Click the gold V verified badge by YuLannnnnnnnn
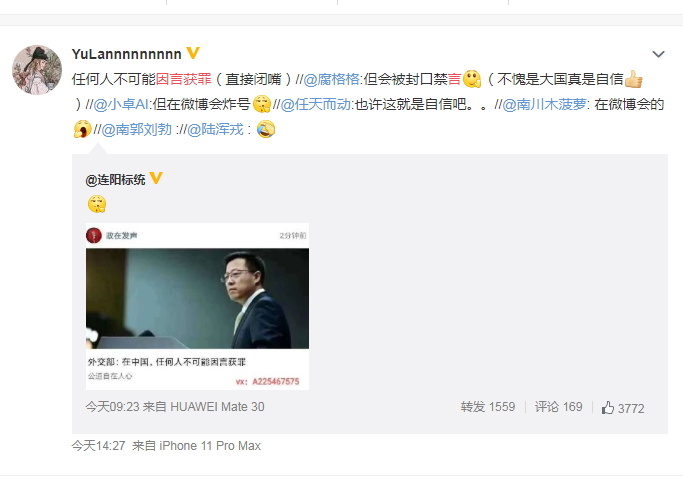683x481 pixels. [x=193, y=53]
